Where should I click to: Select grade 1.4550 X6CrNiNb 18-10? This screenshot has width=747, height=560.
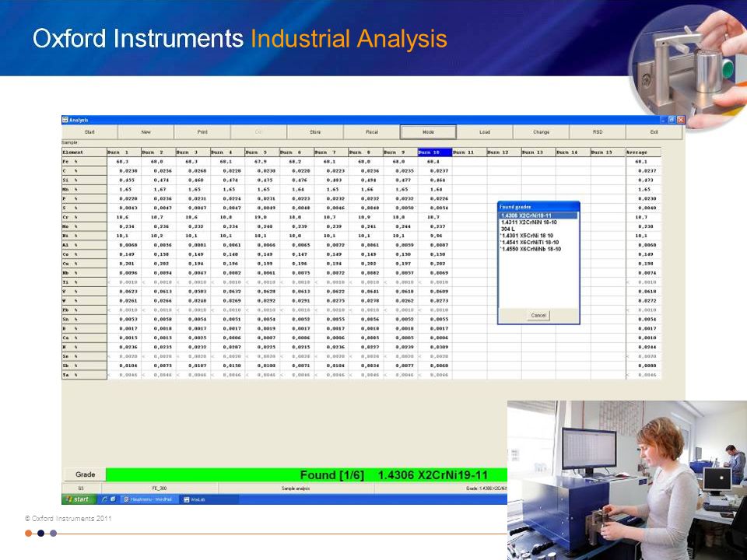[531, 249]
